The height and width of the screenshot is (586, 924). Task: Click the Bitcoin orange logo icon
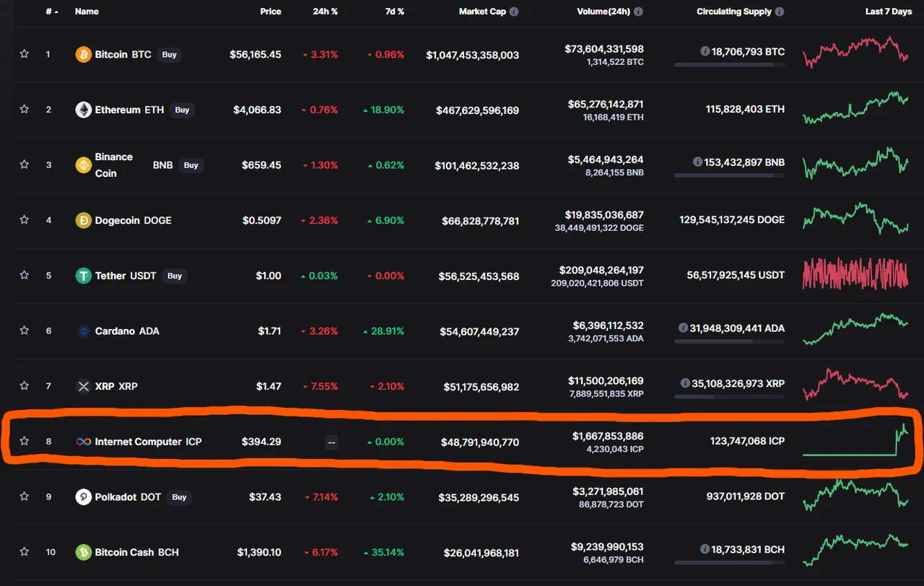point(84,54)
